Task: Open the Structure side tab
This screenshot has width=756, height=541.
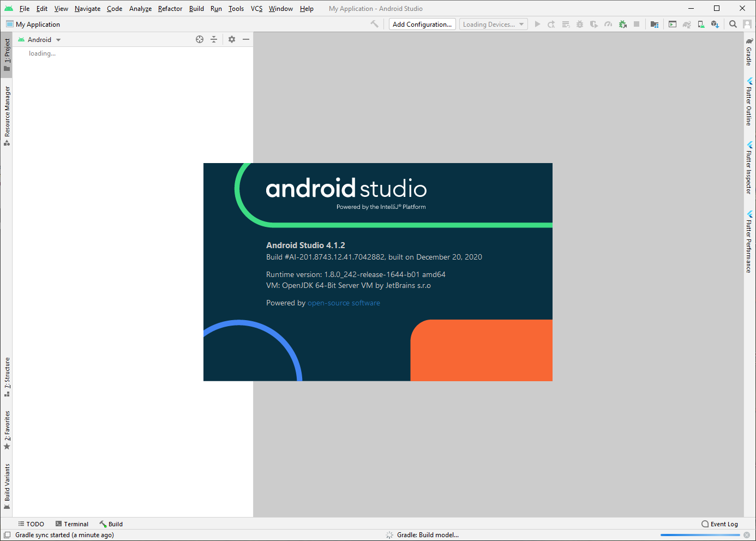Action: coord(7,377)
